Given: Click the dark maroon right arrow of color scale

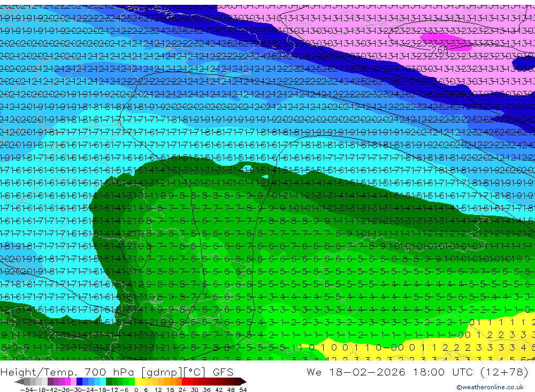Looking at the screenshot, I should 243,381.
